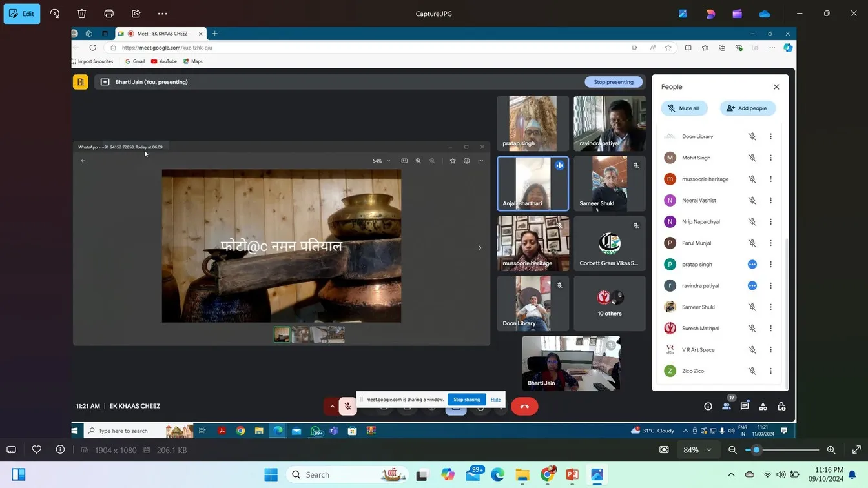
Task: Select the Meet - EK KHAAS CHEEZ tab
Action: 161,34
